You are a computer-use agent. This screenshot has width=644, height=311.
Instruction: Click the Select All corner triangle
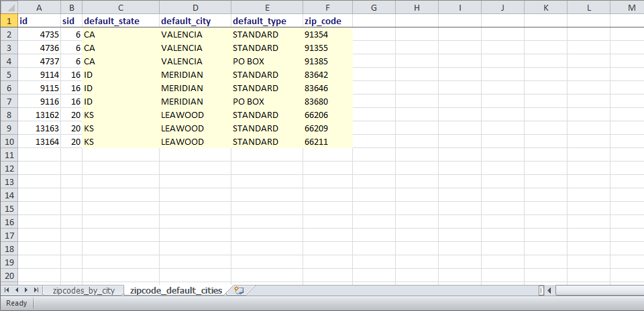pyautogui.click(x=9, y=7)
